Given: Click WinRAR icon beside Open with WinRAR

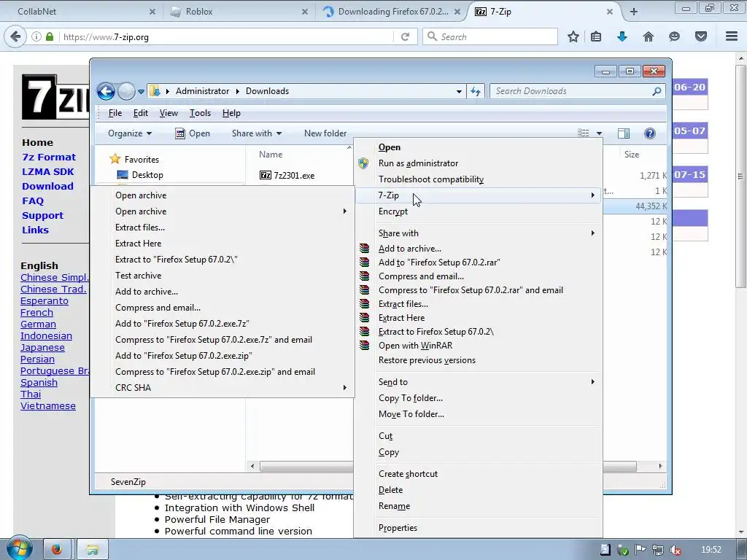Looking at the screenshot, I should [365, 345].
